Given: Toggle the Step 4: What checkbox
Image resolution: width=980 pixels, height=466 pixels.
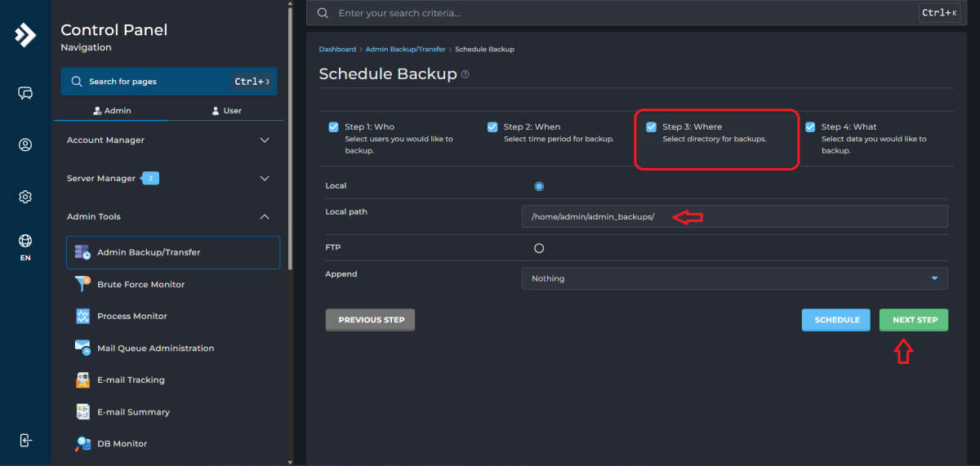Looking at the screenshot, I should click(810, 127).
